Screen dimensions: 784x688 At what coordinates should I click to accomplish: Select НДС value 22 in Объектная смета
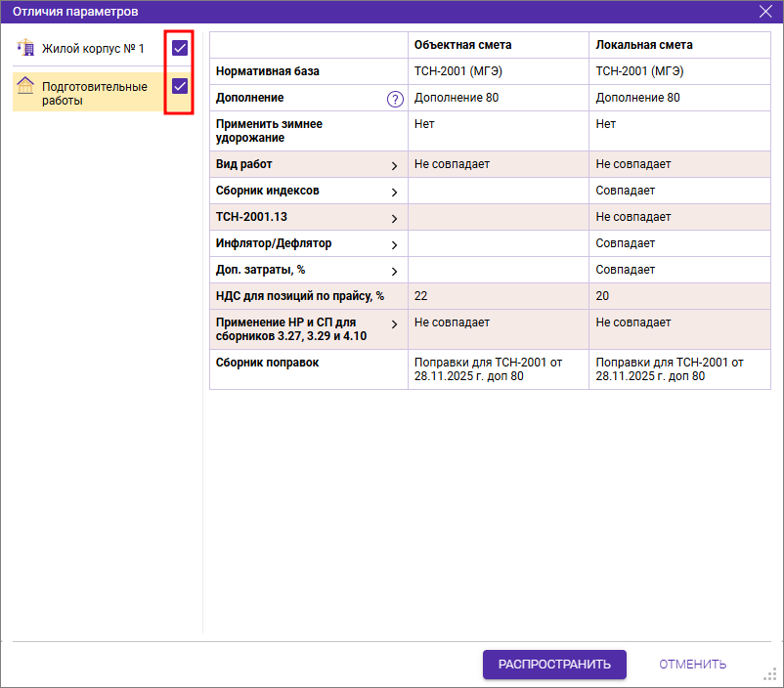(421, 296)
